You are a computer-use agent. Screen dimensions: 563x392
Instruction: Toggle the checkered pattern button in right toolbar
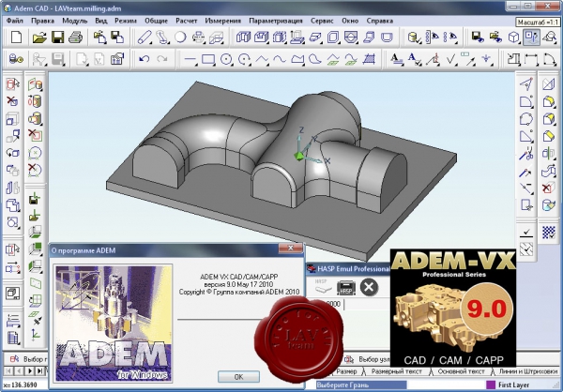[x=549, y=233]
